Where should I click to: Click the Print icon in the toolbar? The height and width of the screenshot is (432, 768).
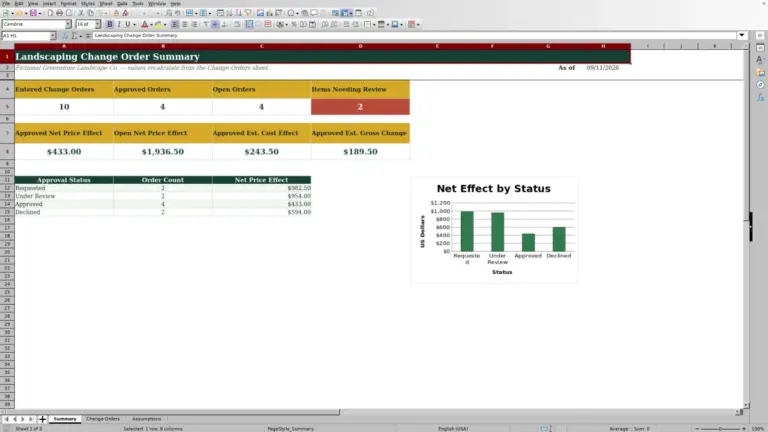point(59,13)
